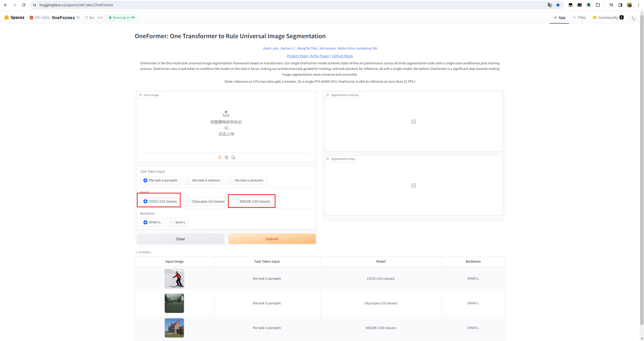Click 'COCO (133 classes)' in Examples table
Screen dimensions: 644x341
click(x=381, y=279)
